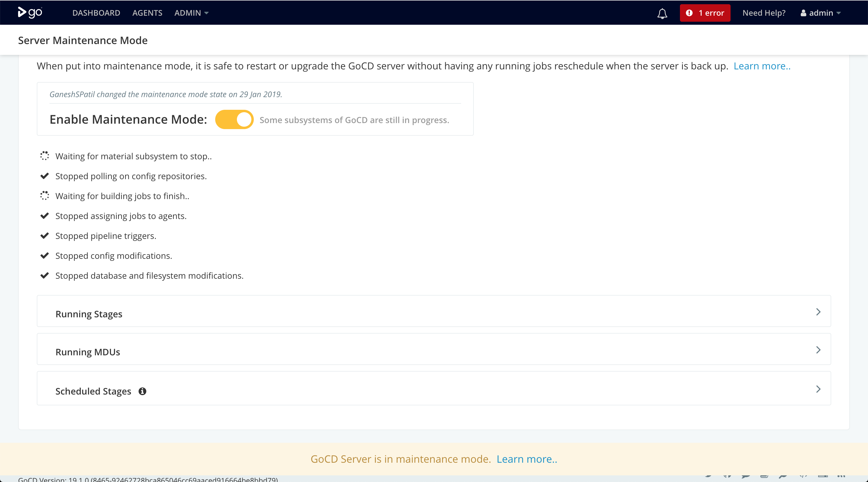Click the Scheduled Stages info icon

coord(142,391)
